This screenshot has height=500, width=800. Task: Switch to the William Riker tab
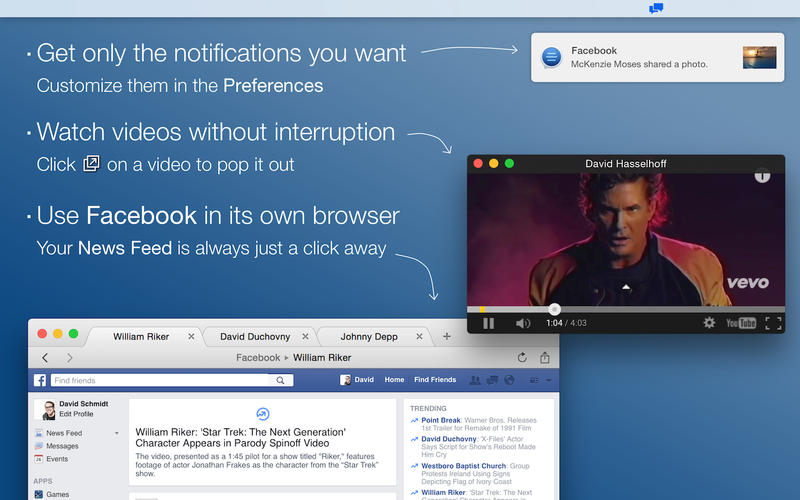point(141,337)
